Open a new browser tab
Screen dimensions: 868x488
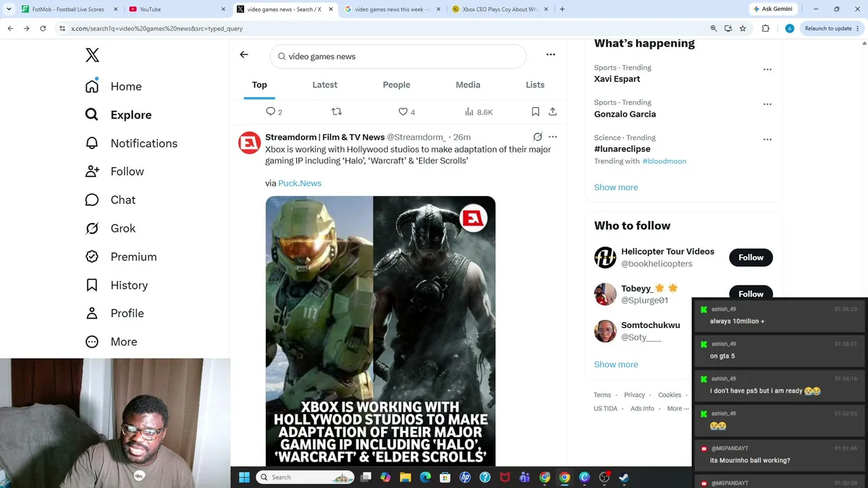coord(562,9)
